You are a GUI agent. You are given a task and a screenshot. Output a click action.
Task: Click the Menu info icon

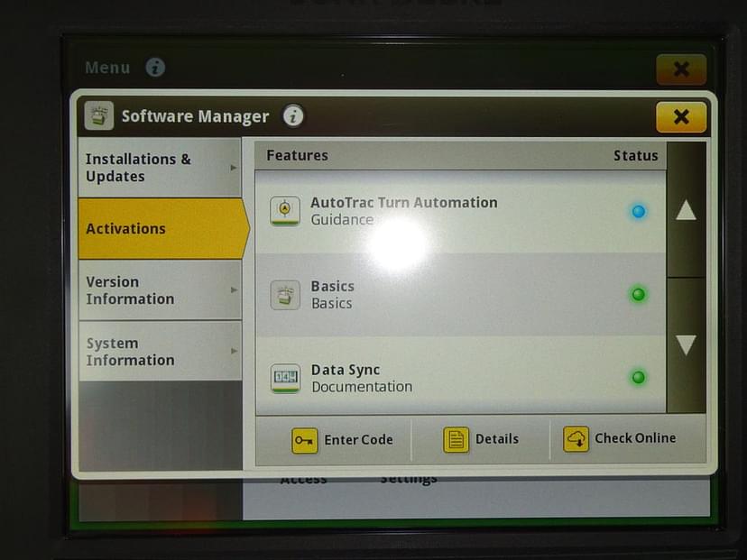(x=155, y=67)
